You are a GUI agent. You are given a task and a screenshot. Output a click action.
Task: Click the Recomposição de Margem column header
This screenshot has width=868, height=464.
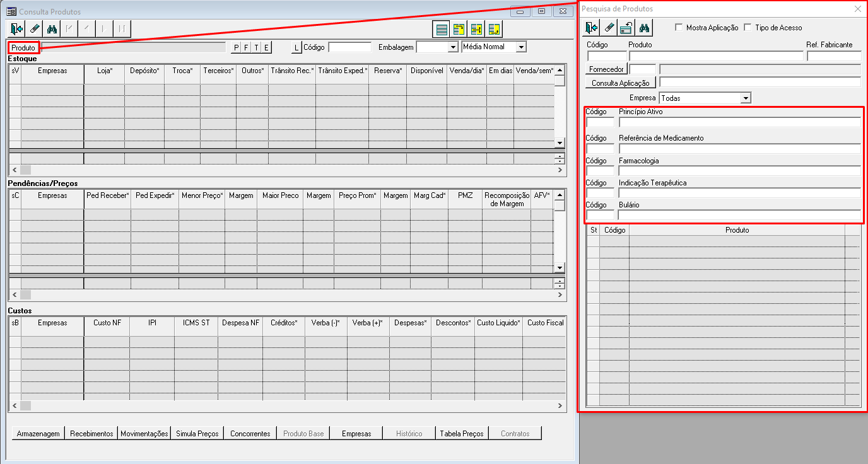tap(507, 199)
